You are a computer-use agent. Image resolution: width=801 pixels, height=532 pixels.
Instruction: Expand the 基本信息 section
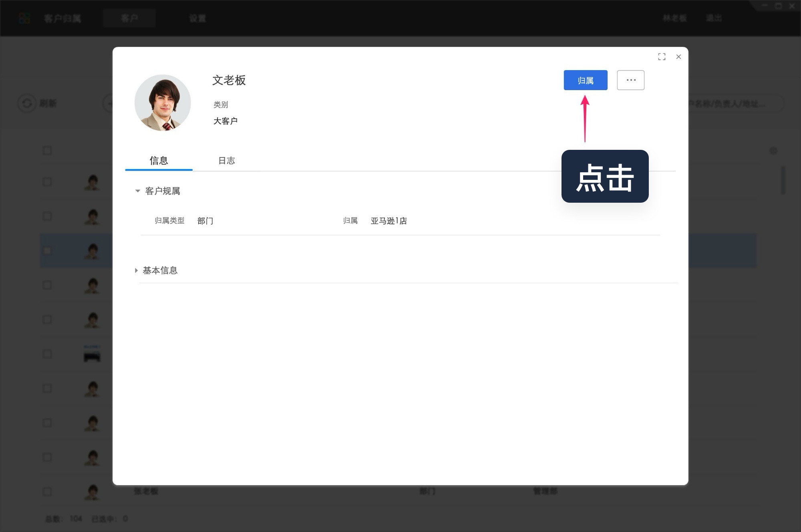(x=136, y=270)
